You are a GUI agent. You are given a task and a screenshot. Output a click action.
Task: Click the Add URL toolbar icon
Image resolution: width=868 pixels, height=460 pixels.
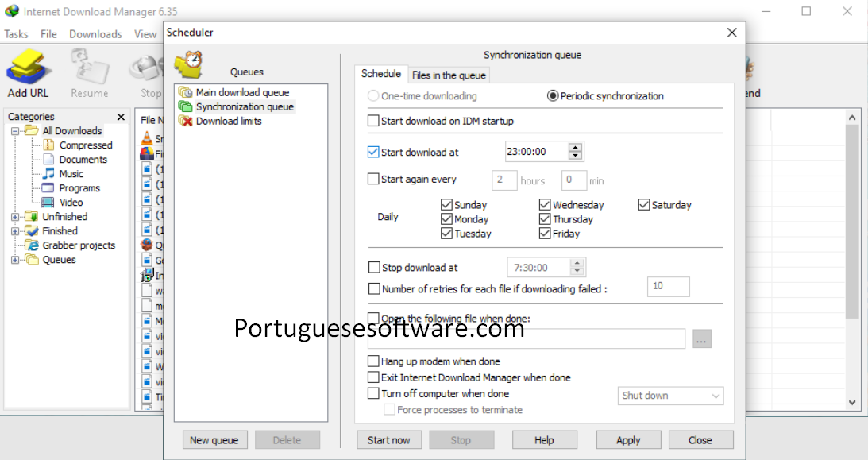click(27, 64)
